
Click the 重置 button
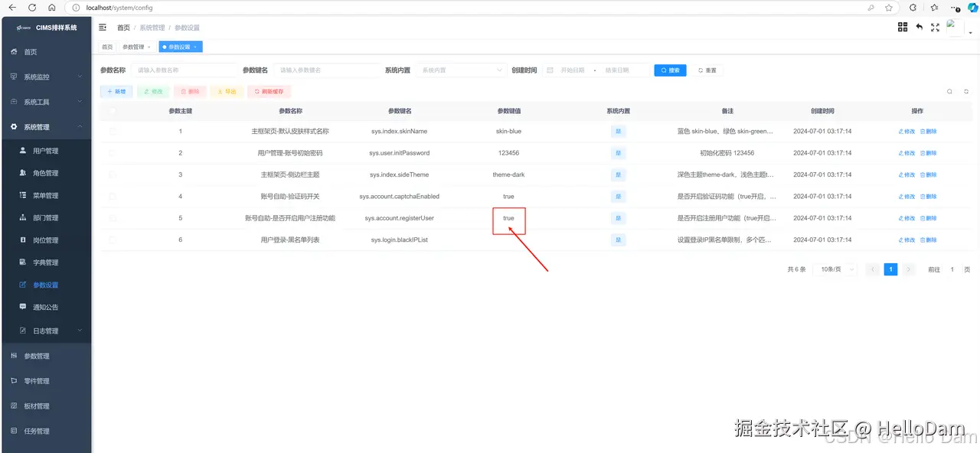click(x=707, y=70)
